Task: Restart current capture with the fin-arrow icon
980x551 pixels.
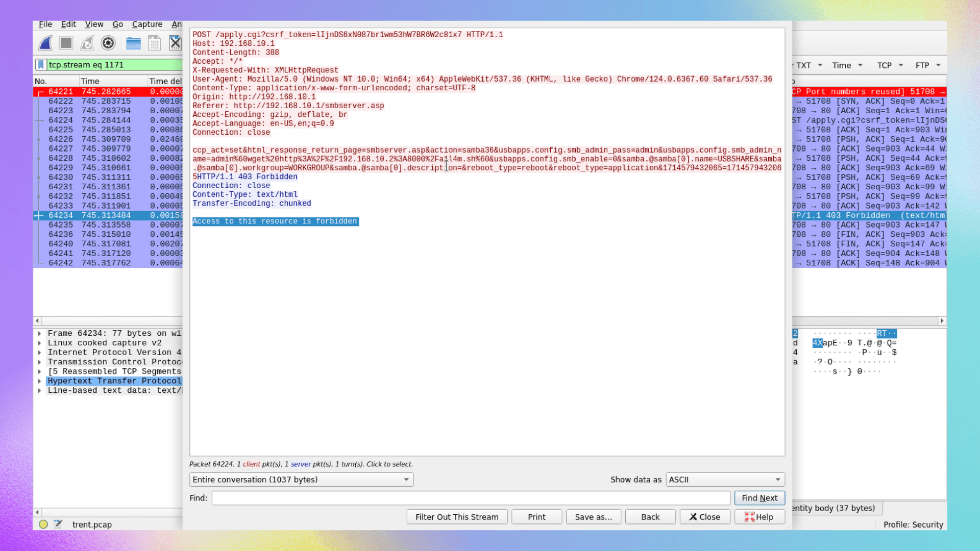Action: pos(87,43)
